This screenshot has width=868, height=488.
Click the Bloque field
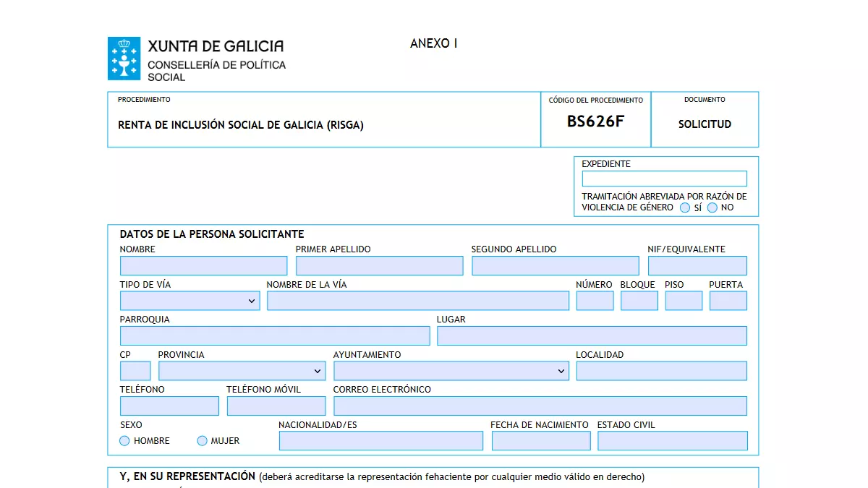(639, 301)
